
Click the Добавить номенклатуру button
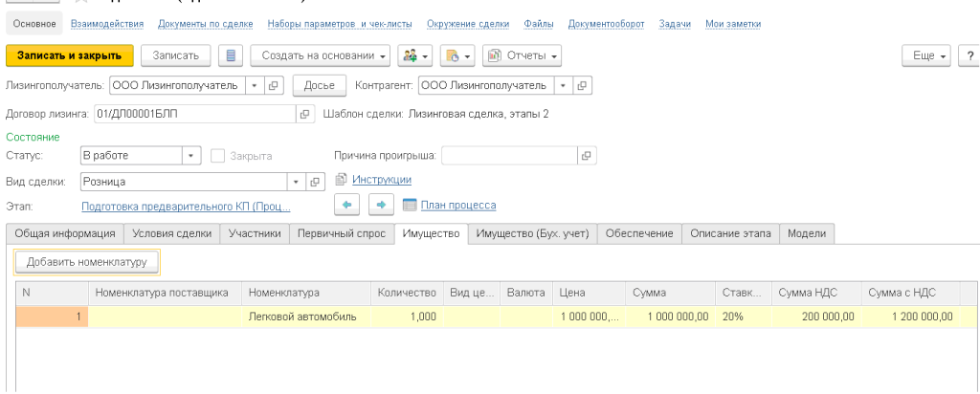pos(86,260)
